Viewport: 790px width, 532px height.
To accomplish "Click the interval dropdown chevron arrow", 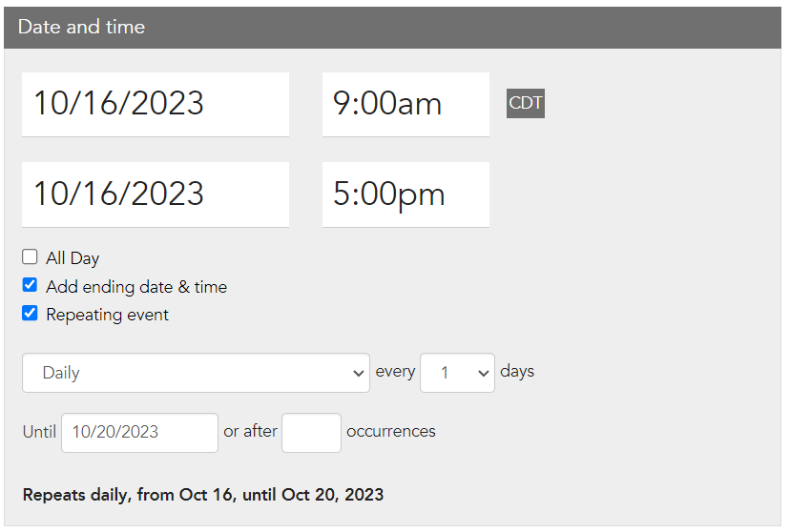I will click(483, 373).
